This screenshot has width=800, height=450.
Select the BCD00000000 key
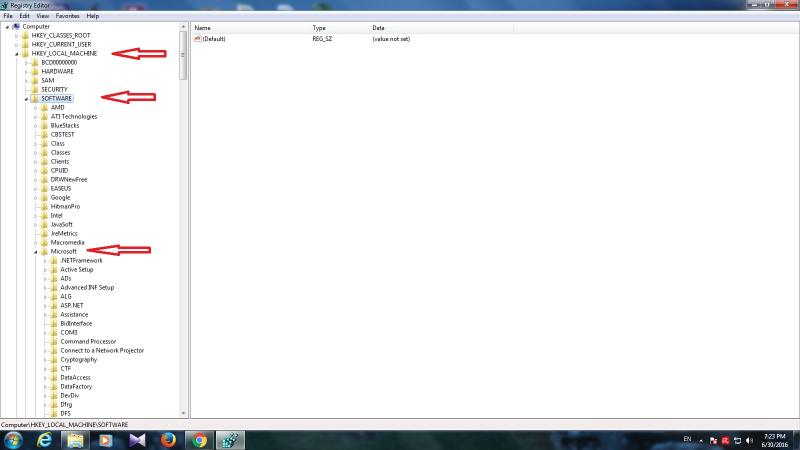(59, 63)
